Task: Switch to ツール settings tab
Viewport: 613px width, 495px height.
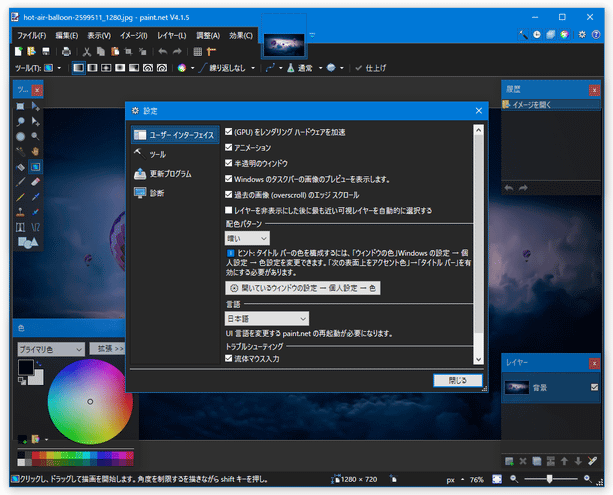Action: 175,154
